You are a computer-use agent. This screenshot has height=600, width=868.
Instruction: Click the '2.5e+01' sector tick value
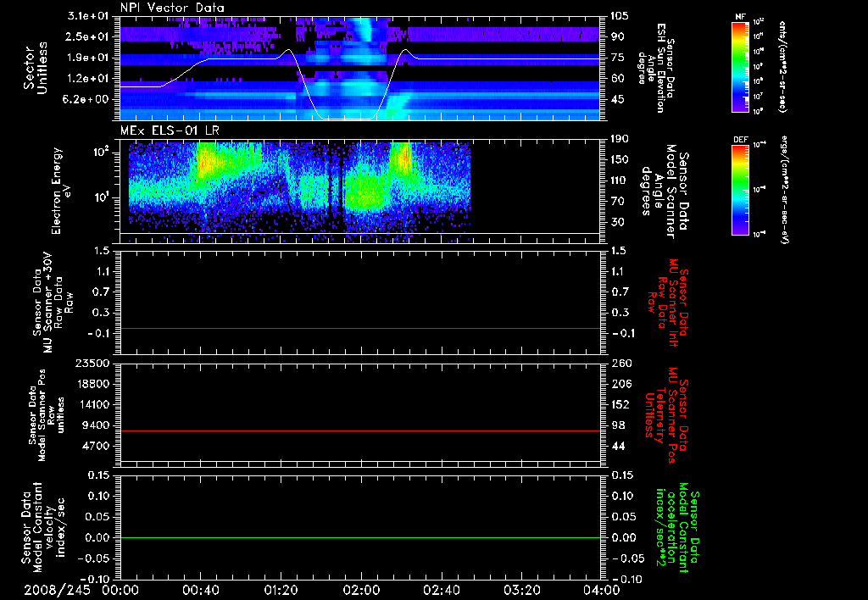[x=88, y=36]
